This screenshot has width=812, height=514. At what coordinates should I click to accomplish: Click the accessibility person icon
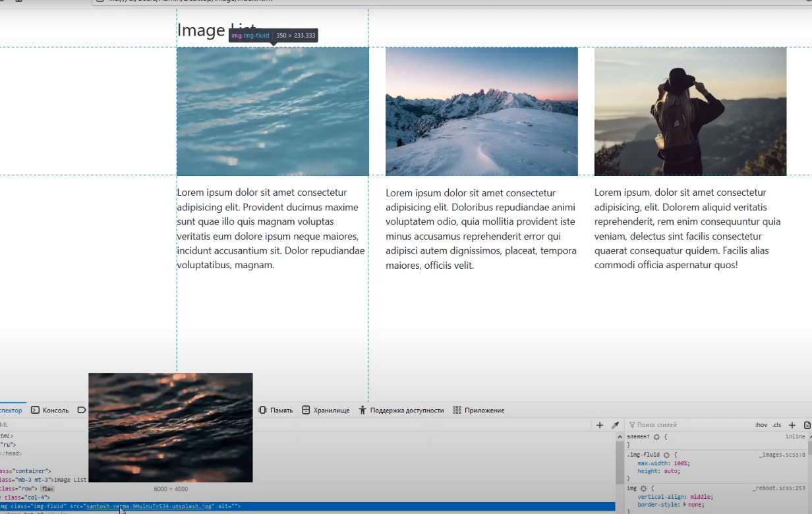pos(362,410)
